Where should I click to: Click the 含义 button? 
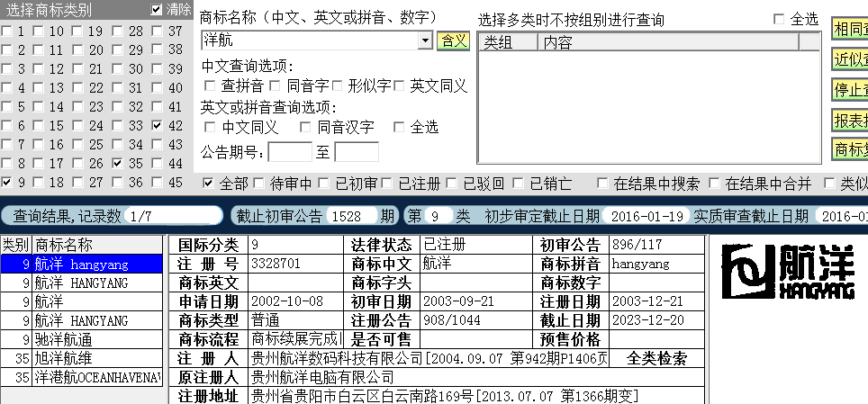454,40
